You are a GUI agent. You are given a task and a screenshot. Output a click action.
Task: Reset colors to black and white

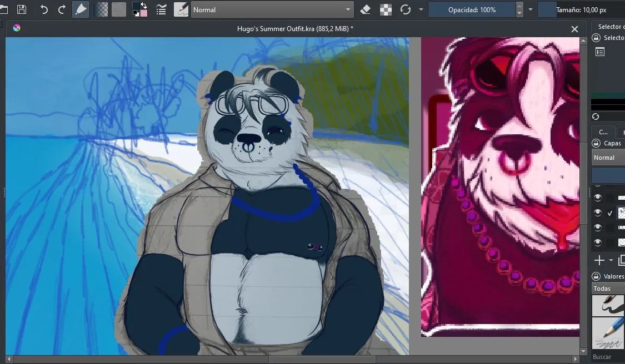pyautogui.click(x=136, y=13)
